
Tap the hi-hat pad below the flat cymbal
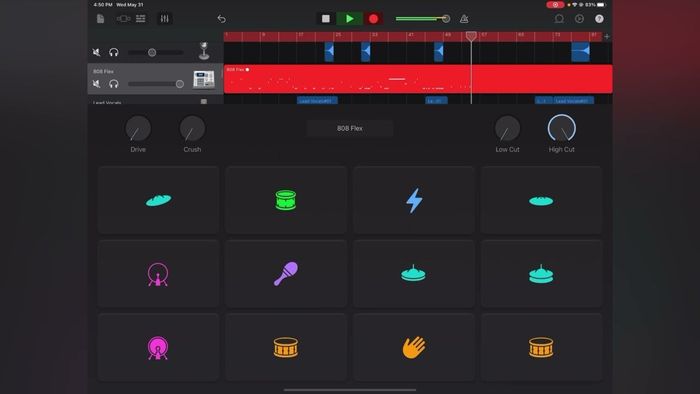pos(541,274)
